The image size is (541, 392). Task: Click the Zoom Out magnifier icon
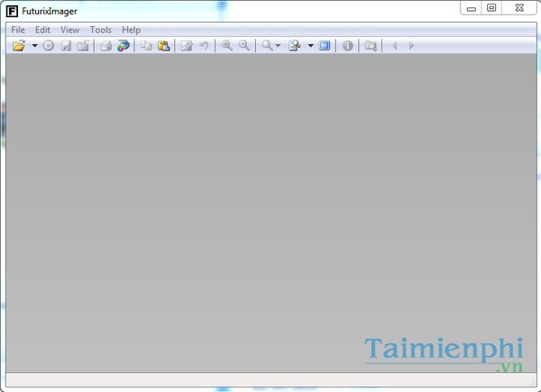[x=244, y=46]
